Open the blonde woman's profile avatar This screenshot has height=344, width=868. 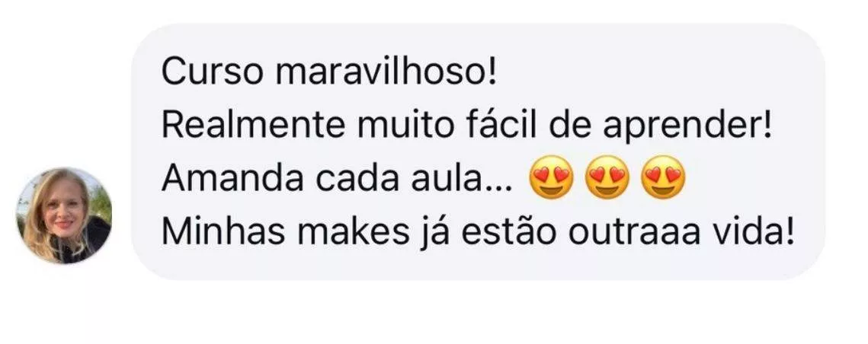tap(64, 215)
